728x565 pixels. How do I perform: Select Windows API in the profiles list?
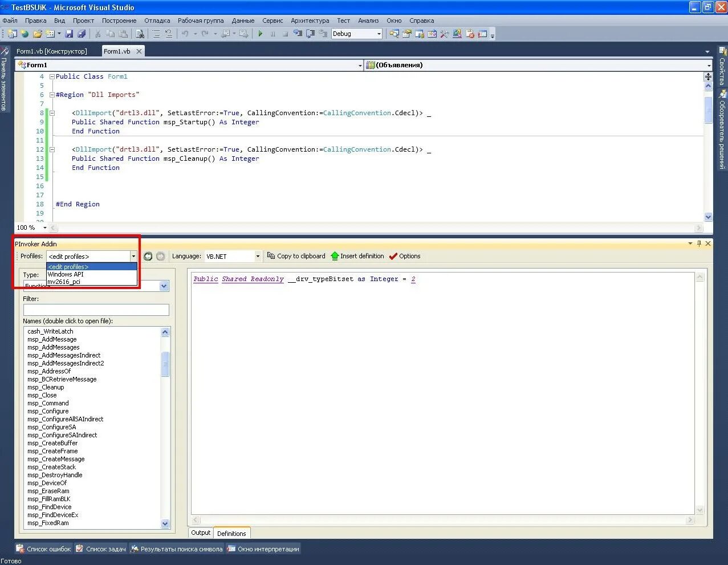[x=92, y=274]
